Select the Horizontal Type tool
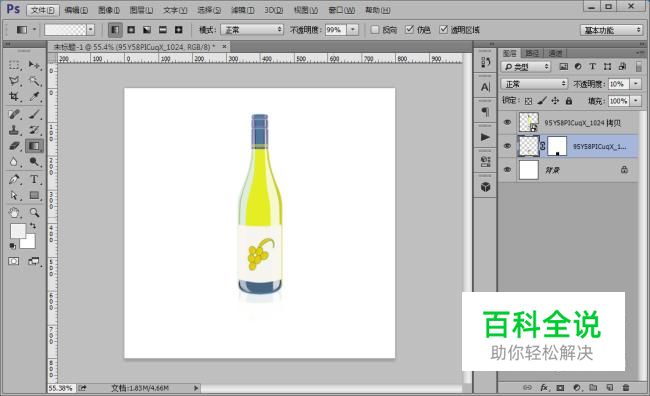 34,180
